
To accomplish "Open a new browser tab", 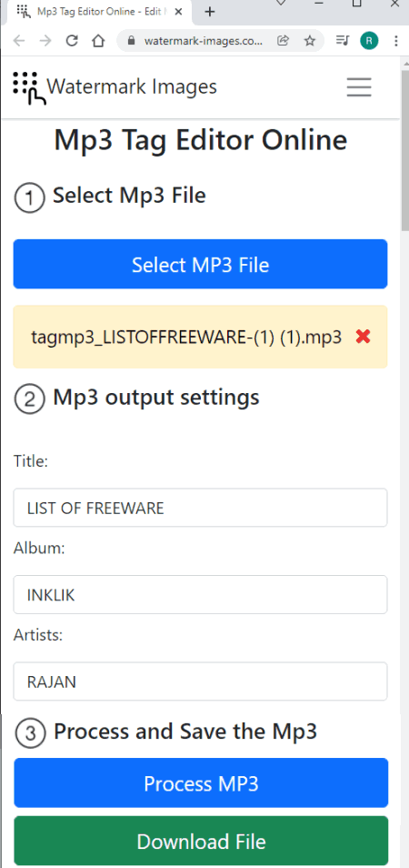I will (209, 12).
